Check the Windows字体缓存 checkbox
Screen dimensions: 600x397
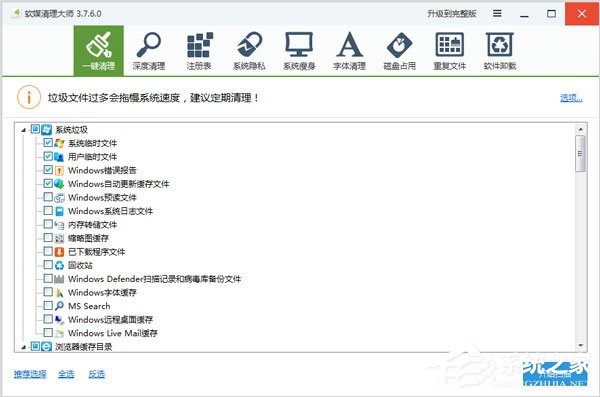pos(48,292)
